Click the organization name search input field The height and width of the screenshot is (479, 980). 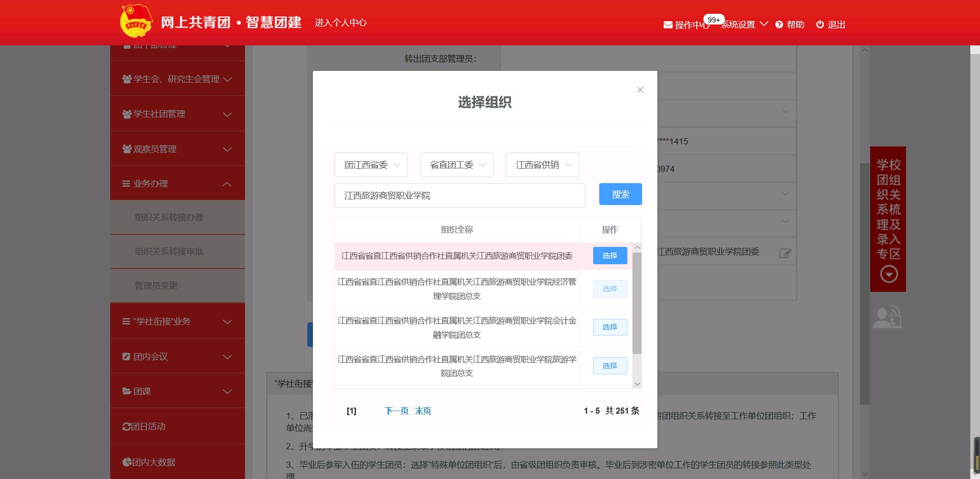pyautogui.click(x=460, y=195)
